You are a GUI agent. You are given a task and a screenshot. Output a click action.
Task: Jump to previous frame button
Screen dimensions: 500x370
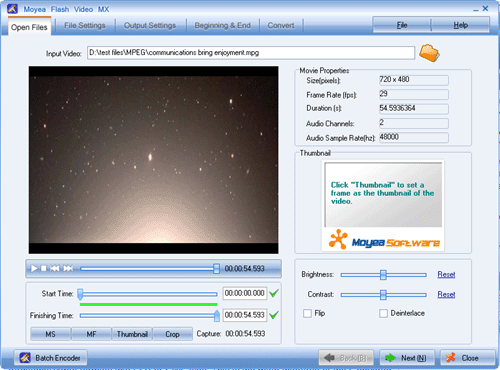click(55, 268)
